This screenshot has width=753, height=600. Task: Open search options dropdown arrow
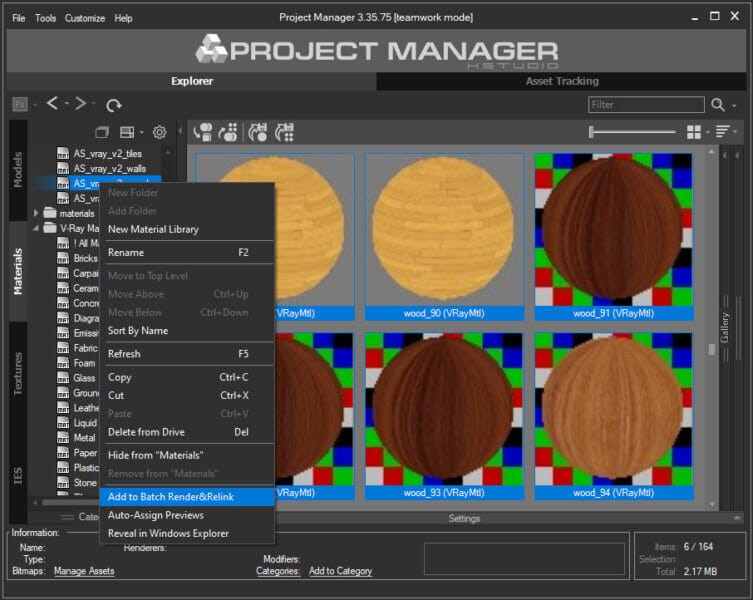[734, 106]
